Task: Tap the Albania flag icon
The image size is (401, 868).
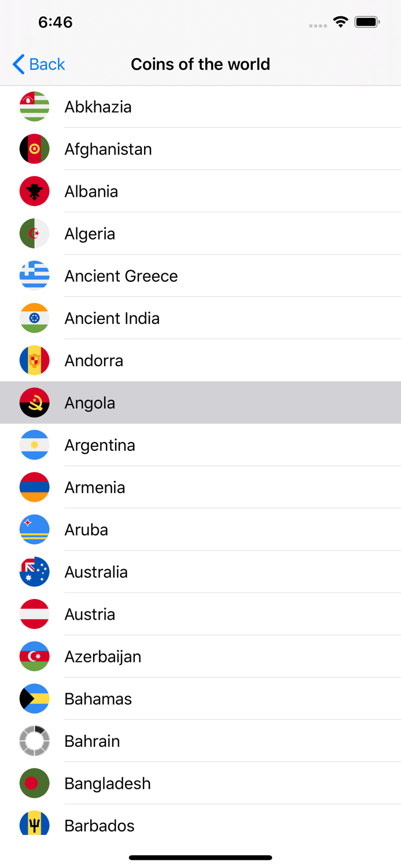Action: [34, 191]
